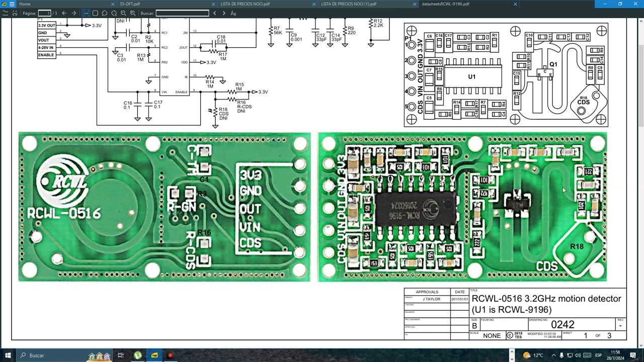
Task: Click the Q1 label in the layout diagram
Action: tap(553, 64)
